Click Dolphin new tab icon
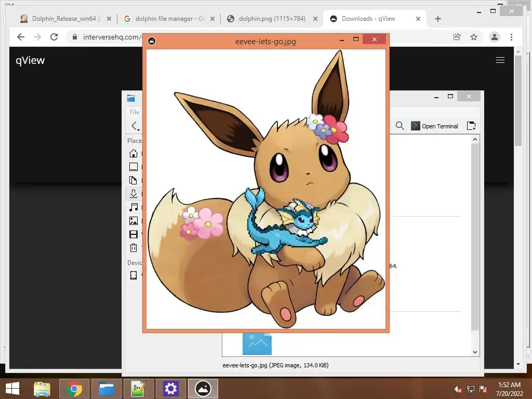 [471, 126]
